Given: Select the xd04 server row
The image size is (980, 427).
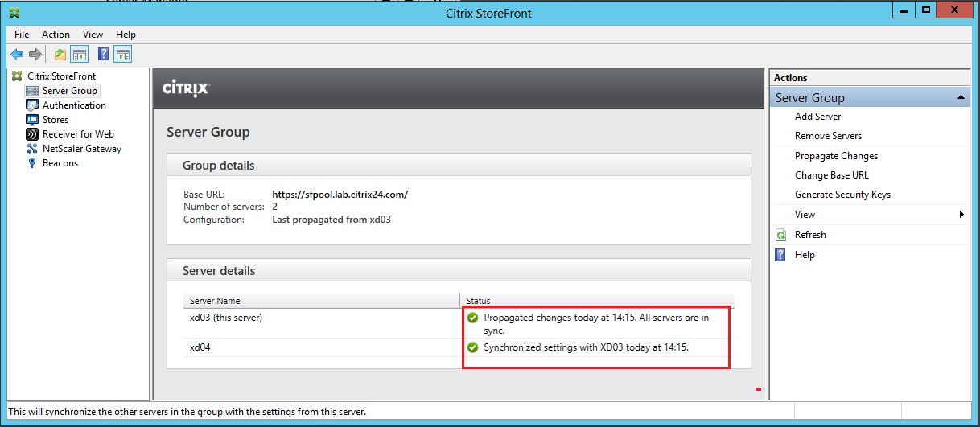Looking at the screenshot, I should coord(459,347).
